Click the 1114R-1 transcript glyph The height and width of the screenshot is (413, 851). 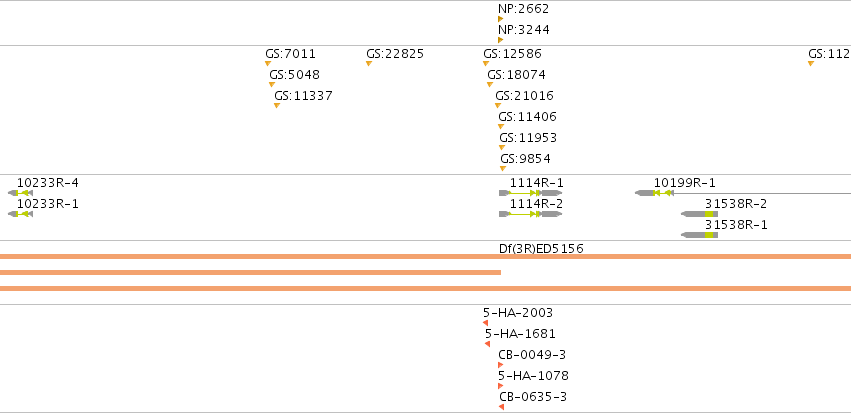click(530, 193)
